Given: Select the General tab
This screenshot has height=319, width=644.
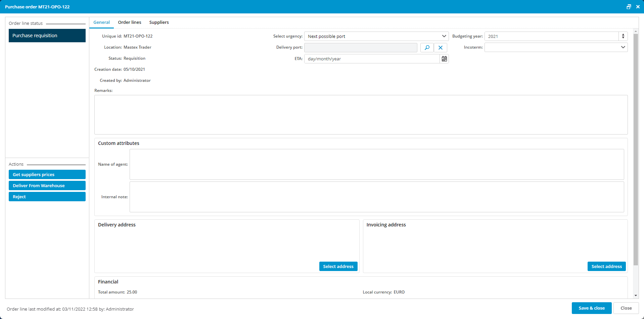Looking at the screenshot, I should pyautogui.click(x=101, y=22).
